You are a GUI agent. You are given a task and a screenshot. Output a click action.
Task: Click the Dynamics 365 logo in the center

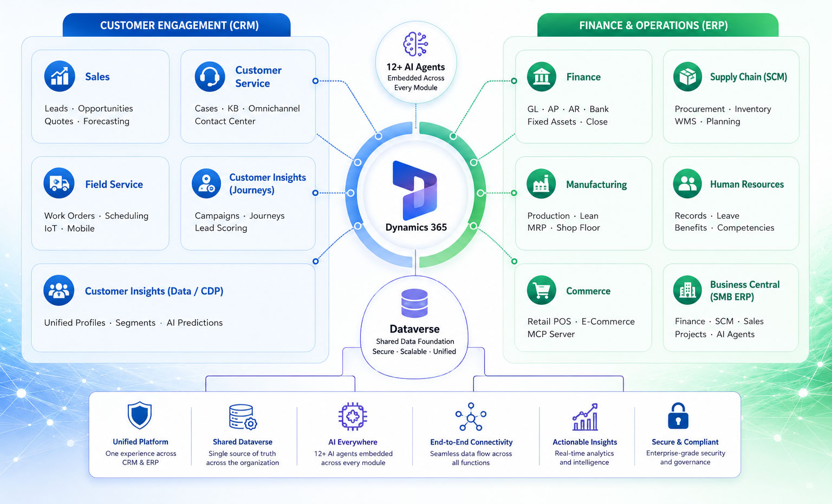415,191
